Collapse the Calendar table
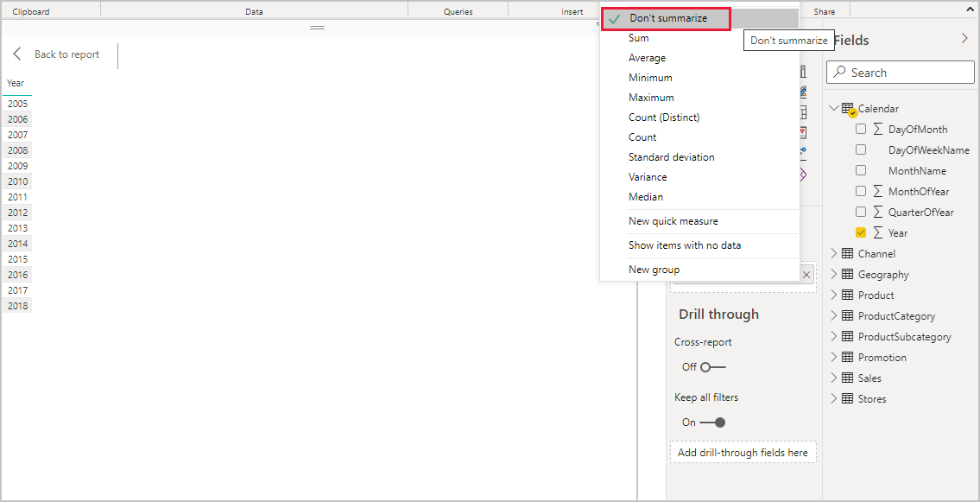The image size is (980, 502). tap(834, 108)
